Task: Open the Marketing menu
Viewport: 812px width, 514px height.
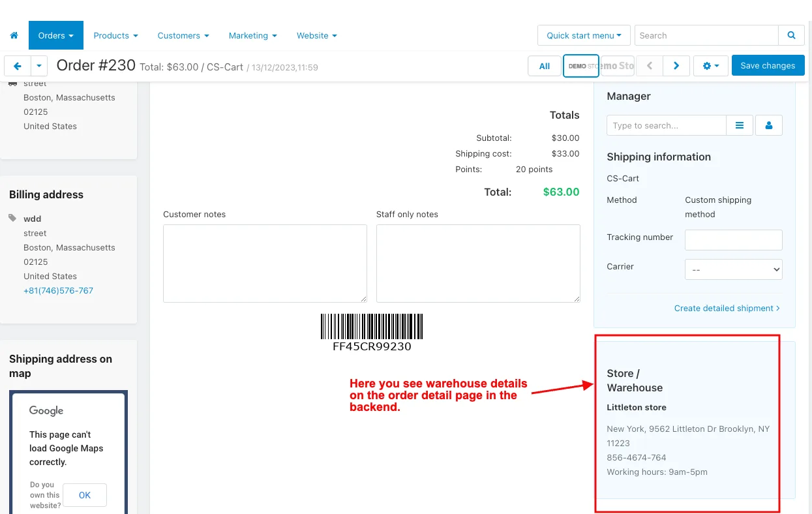Action: [x=253, y=35]
